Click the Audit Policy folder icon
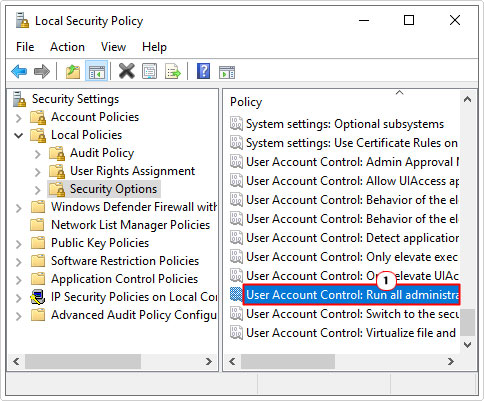This screenshot has height=401, width=484. [x=57, y=153]
